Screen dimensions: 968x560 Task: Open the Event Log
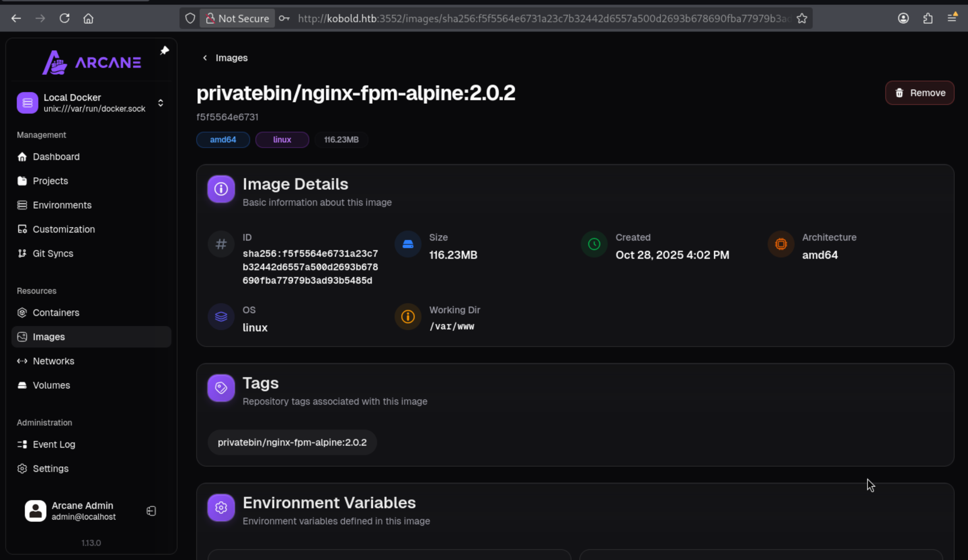click(54, 444)
